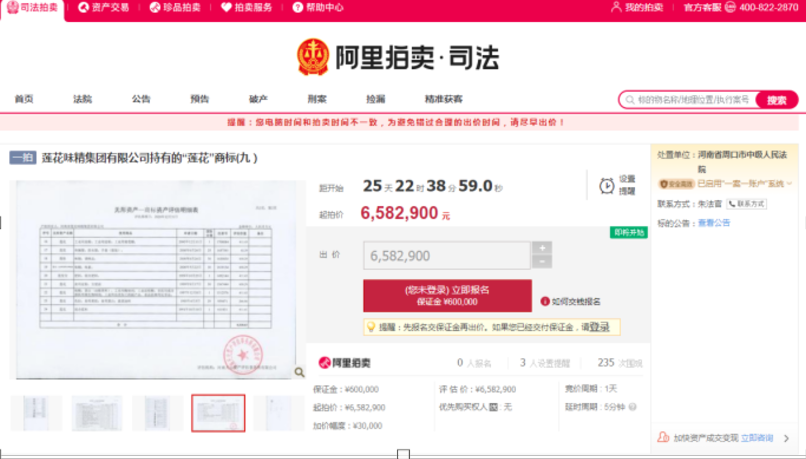Click the search magnifier icon in search box

pos(629,100)
